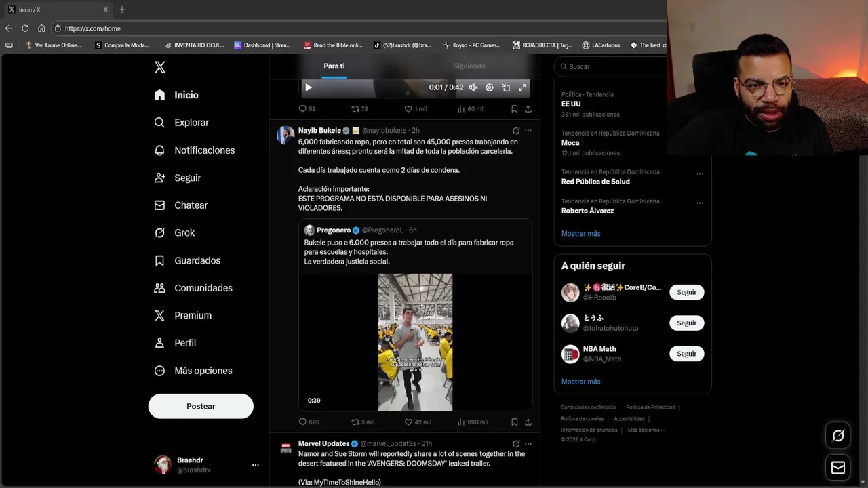
Task: Like Bukele's post with 42 mil likes
Action: pos(418,422)
